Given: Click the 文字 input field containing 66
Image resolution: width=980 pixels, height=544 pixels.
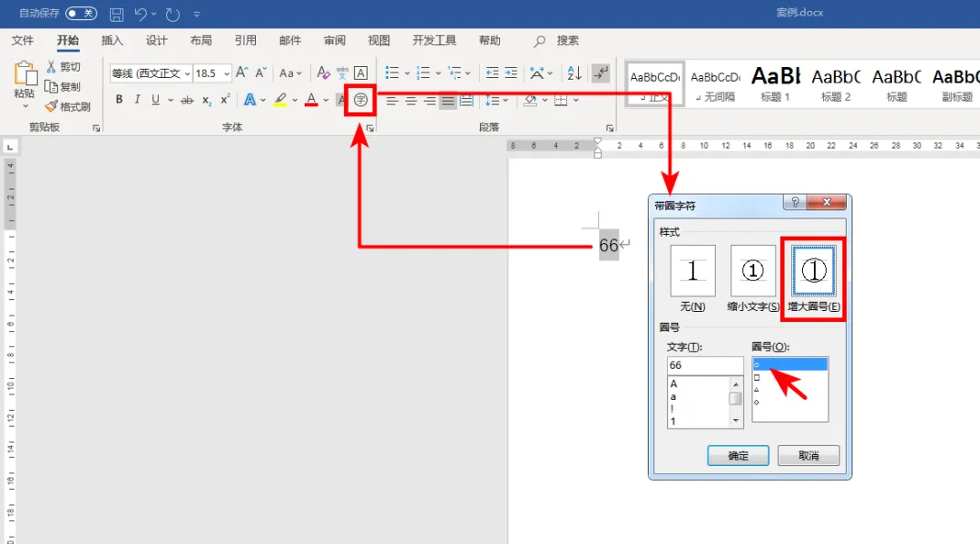Looking at the screenshot, I should 705,365.
